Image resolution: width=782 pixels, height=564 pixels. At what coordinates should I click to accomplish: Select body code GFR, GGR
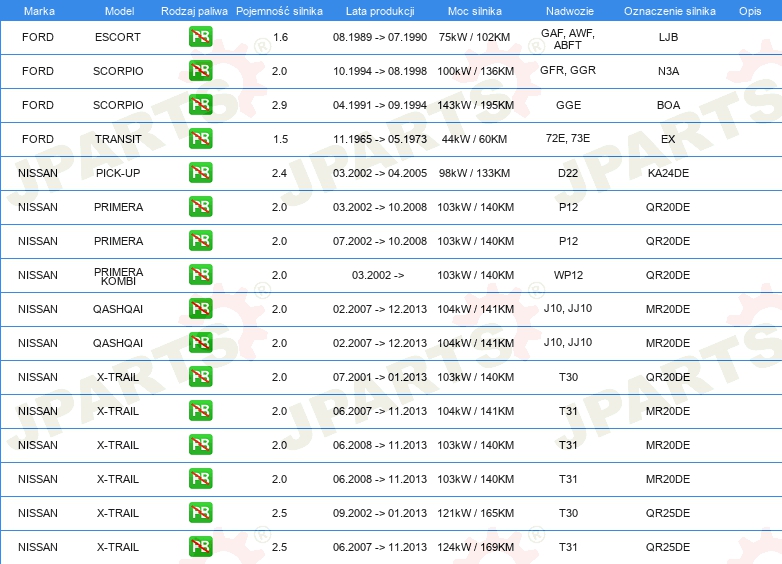pos(568,70)
